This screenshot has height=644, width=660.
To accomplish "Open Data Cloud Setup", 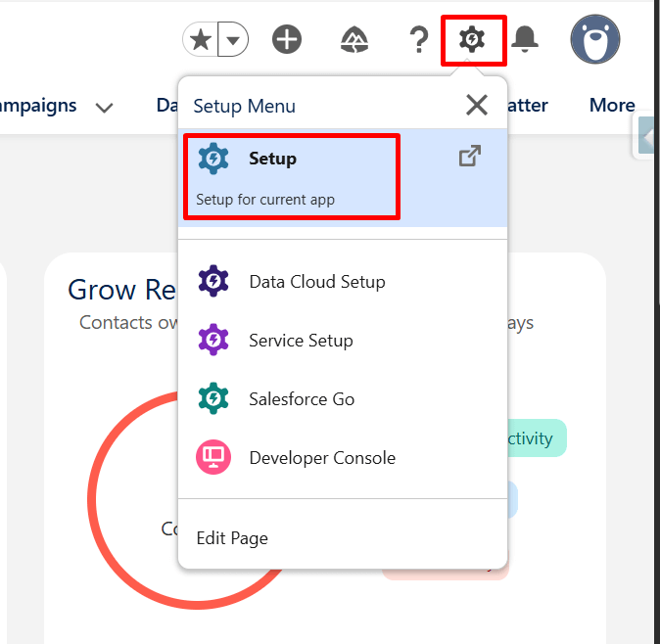I will coord(316,282).
